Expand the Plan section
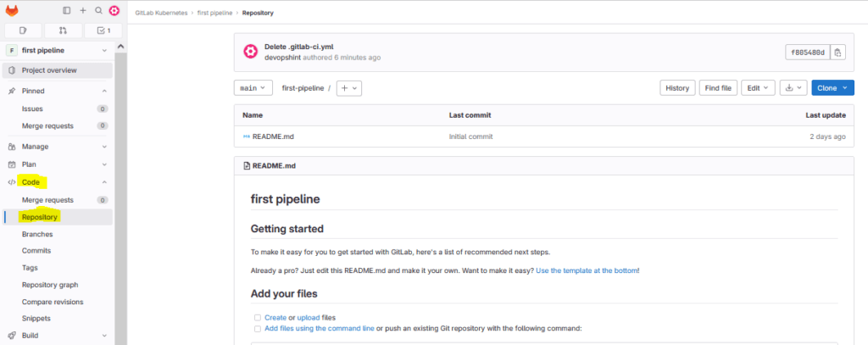Viewport: 868px width, 345px height. pos(104,164)
